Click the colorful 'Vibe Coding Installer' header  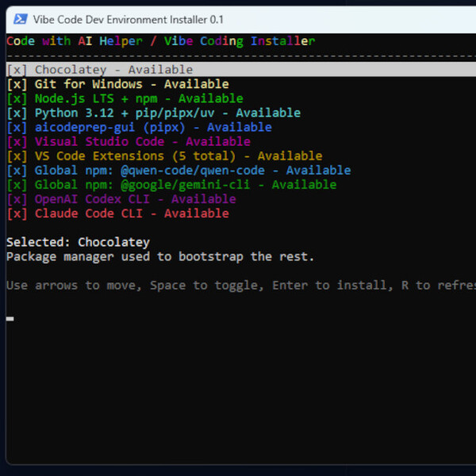[240, 41]
